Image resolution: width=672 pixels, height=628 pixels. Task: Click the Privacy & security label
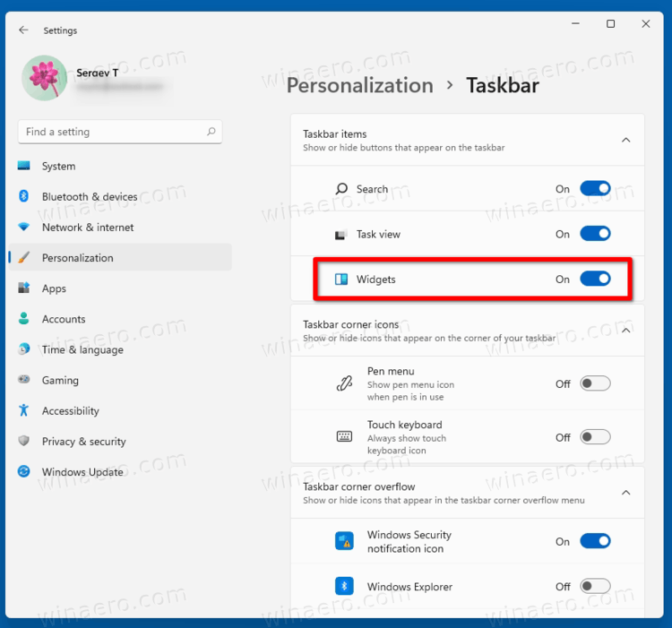click(84, 442)
